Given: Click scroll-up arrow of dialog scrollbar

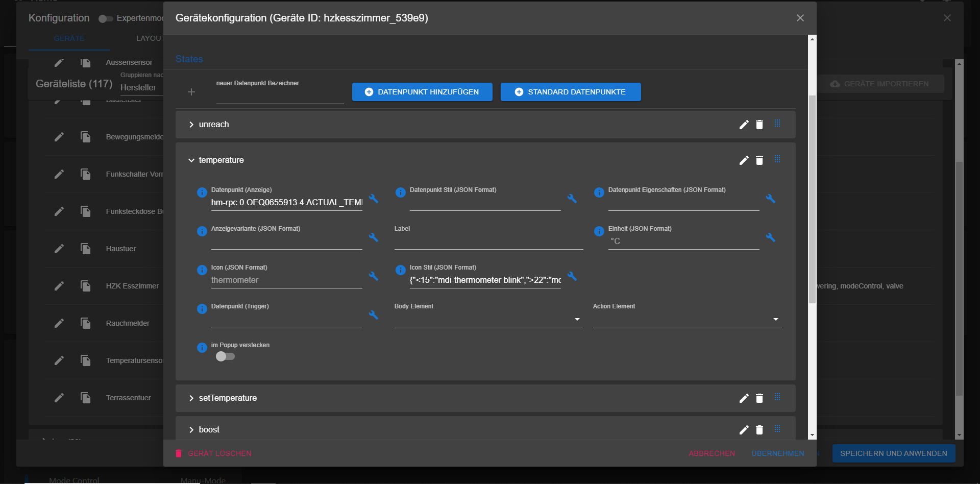Looking at the screenshot, I should [812, 39].
